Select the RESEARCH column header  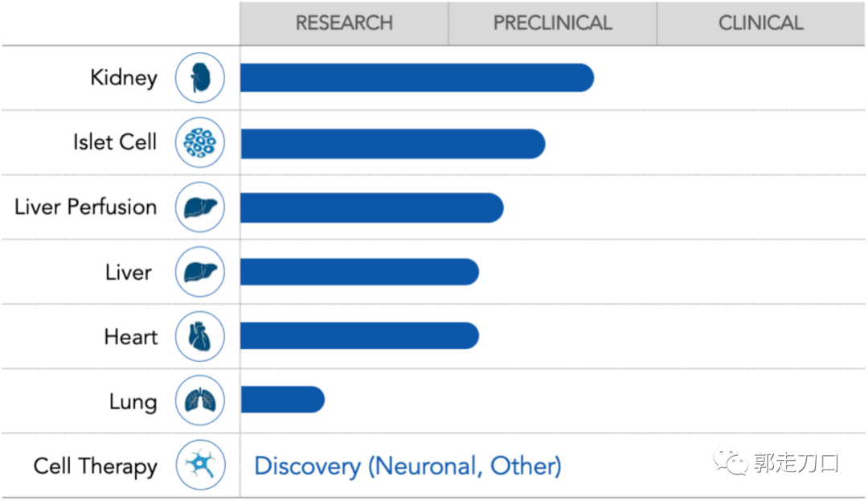coord(344,23)
